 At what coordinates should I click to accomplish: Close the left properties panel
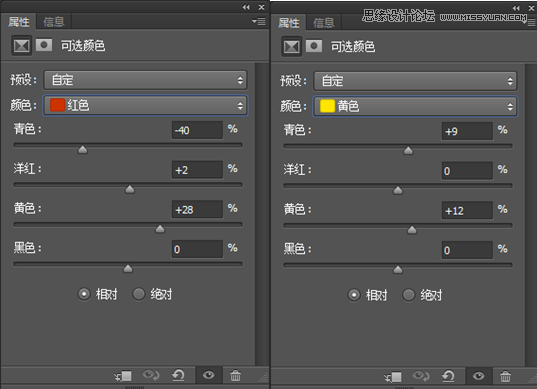coord(261,7)
